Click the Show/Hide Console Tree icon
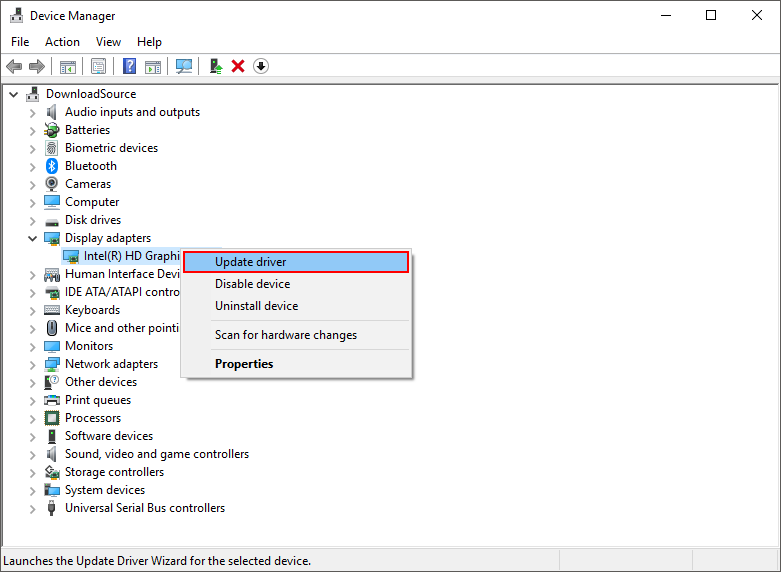 click(x=68, y=66)
